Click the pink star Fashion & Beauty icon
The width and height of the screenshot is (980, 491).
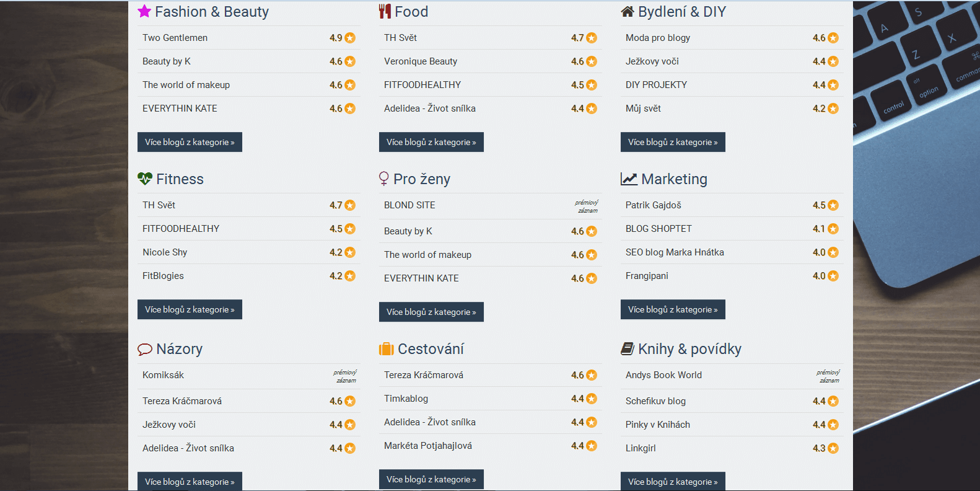pos(144,11)
